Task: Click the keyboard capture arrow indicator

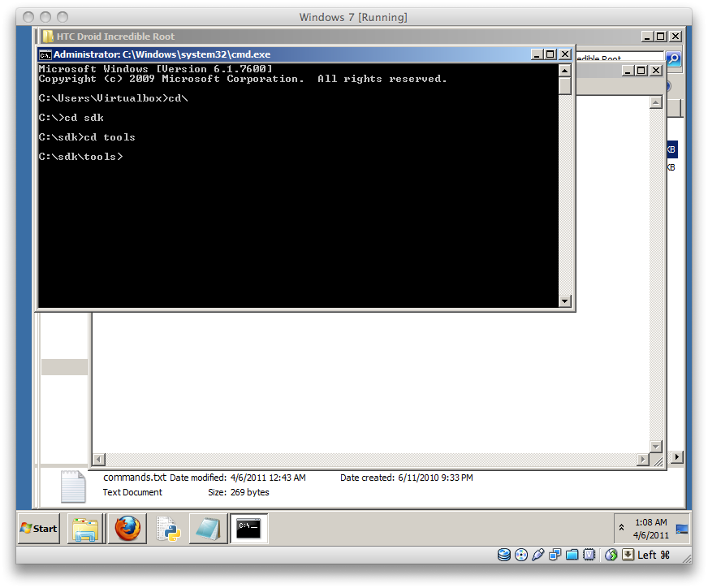Action: click(x=628, y=555)
